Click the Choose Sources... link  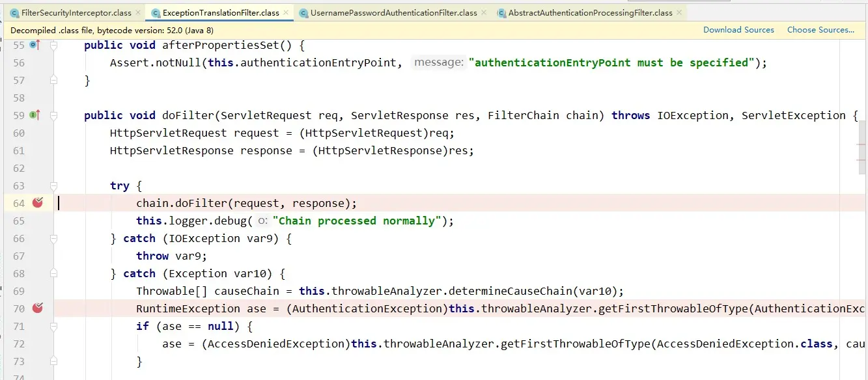[820, 30]
